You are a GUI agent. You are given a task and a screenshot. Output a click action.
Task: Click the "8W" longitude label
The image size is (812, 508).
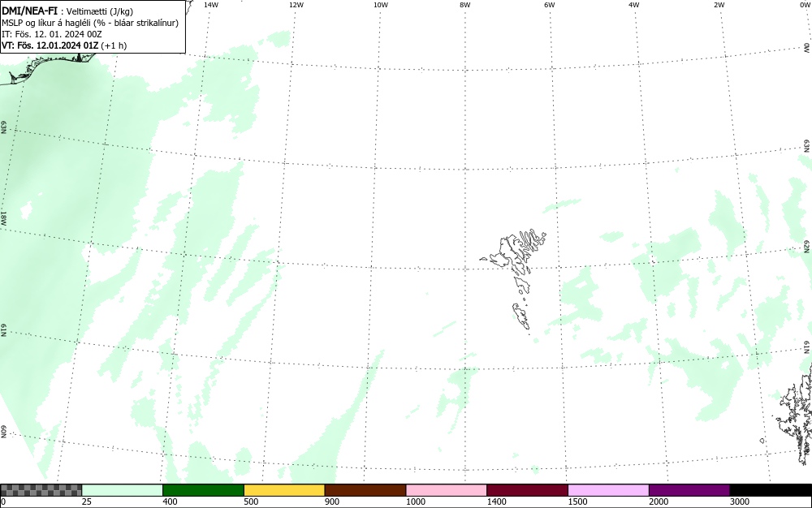[465, 5]
